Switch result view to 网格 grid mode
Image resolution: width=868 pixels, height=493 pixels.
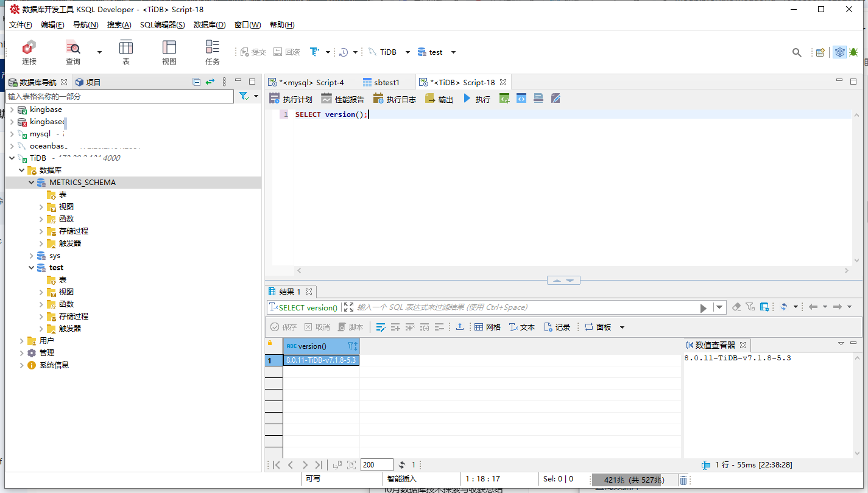[487, 327]
